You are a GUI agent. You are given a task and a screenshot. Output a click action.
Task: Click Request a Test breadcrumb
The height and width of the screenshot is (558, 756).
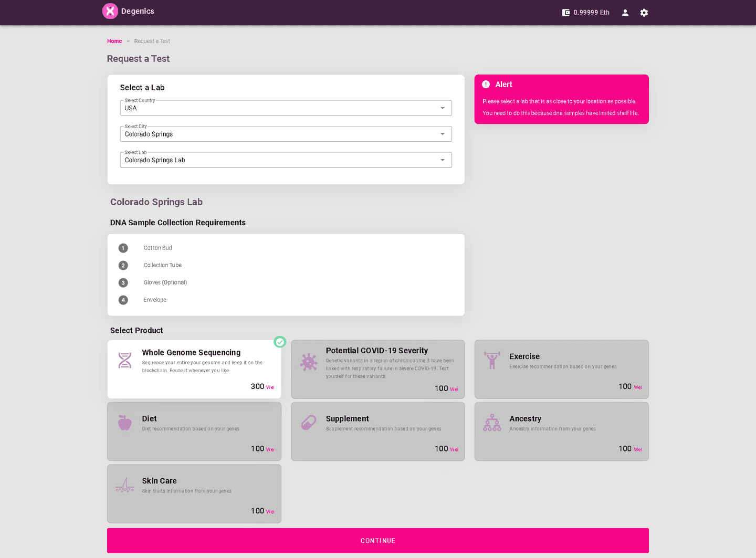point(152,41)
